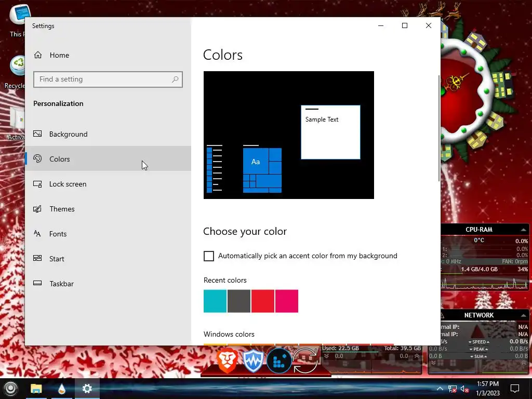Open the Taskbar settings section
The height and width of the screenshot is (399, 532).
(x=108, y=284)
